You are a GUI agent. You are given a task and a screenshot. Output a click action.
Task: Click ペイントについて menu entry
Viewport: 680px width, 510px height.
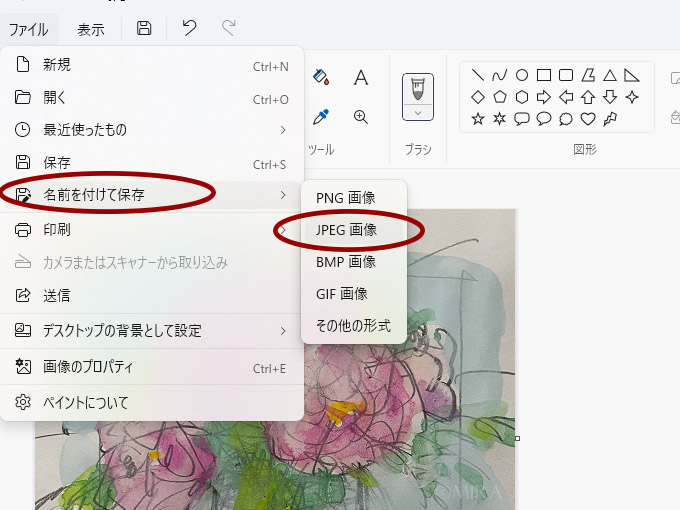86,403
